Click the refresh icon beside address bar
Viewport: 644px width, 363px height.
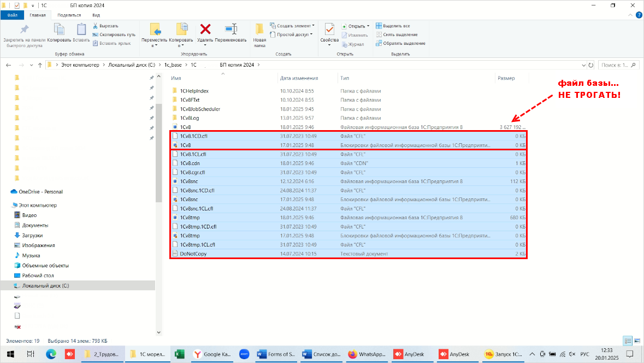[x=591, y=65]
